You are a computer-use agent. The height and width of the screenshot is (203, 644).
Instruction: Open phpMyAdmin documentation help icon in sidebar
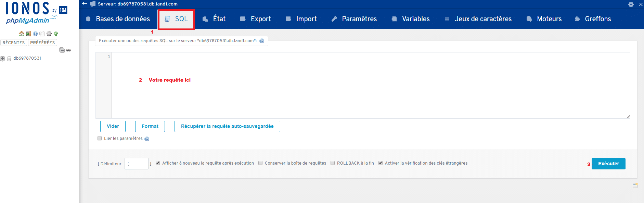[35, 34]
